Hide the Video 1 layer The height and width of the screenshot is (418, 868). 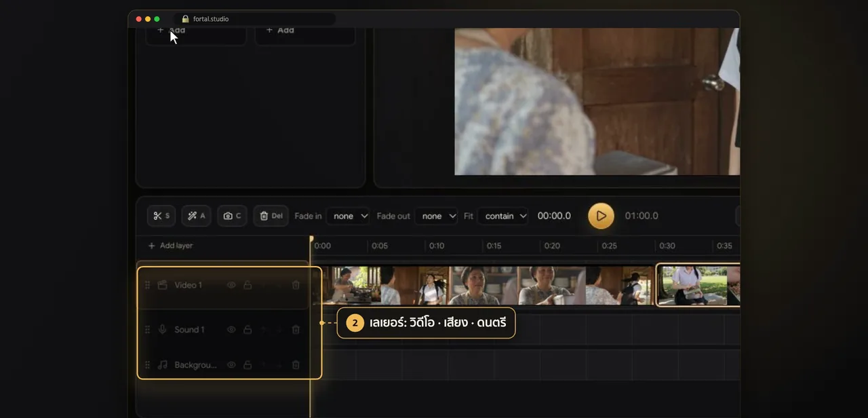(x=231, y=285)
